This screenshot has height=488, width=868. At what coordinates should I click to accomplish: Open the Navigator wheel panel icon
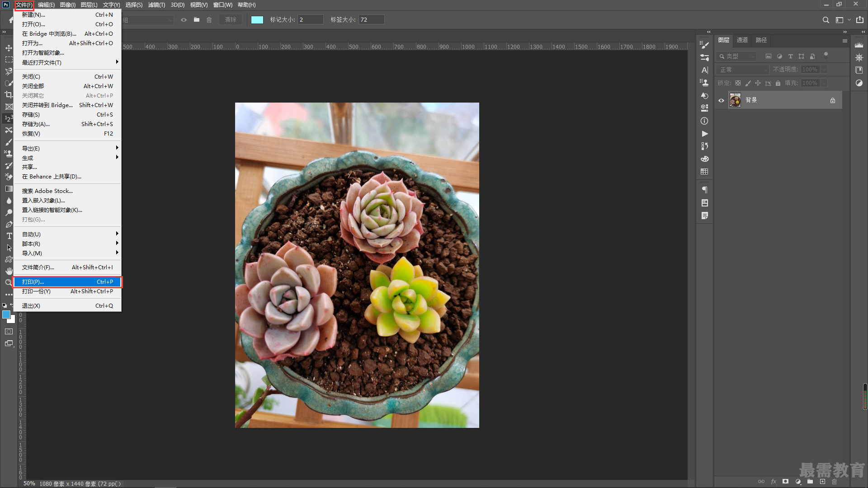point(859,57)
